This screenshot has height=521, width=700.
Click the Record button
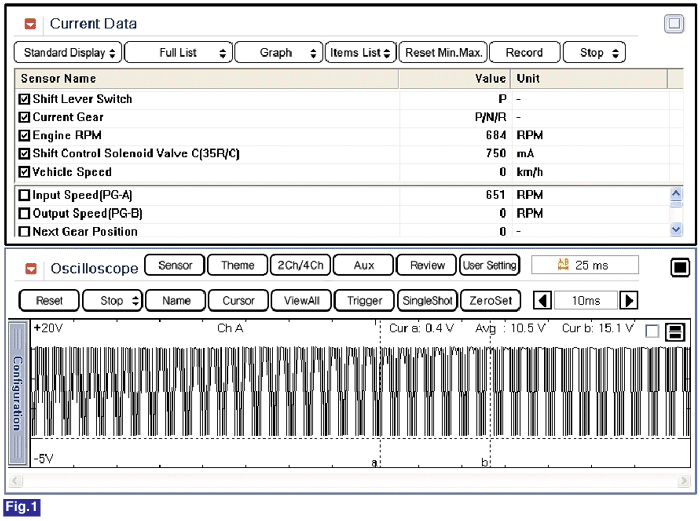click(524, 53)
